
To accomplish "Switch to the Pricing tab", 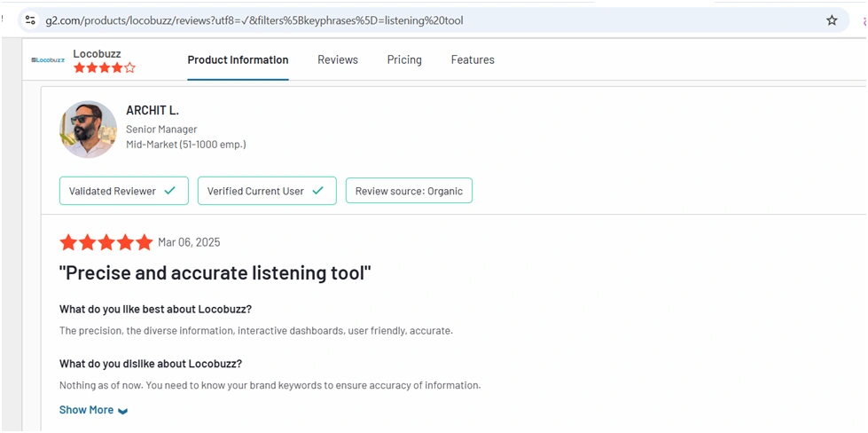I will click(404, 59).
